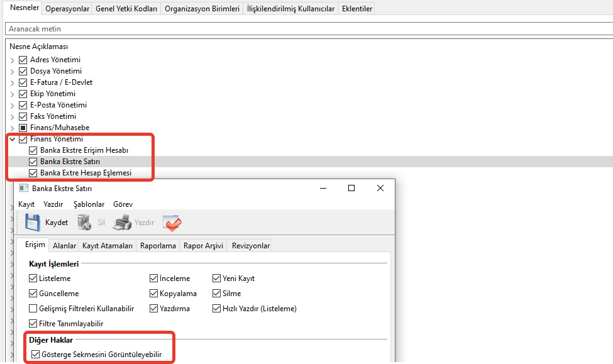Open the Operasyonlar tab

coord(67,8)
